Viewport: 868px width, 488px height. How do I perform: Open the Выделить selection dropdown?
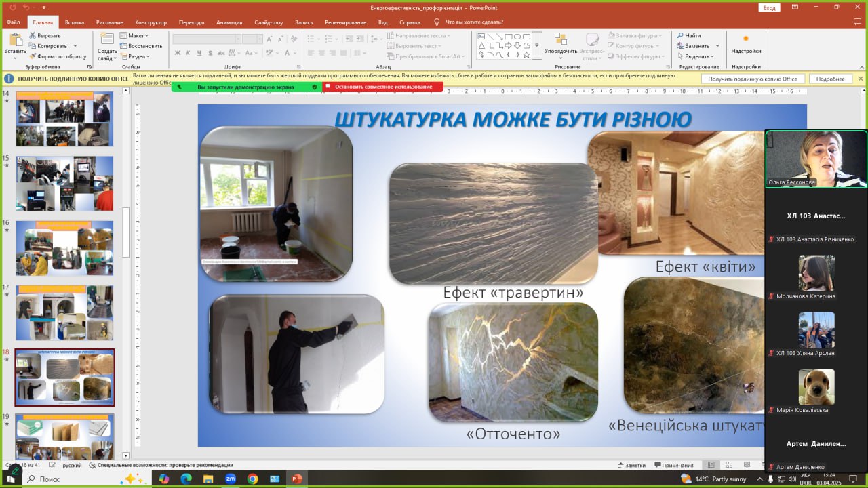coord(694,56)
